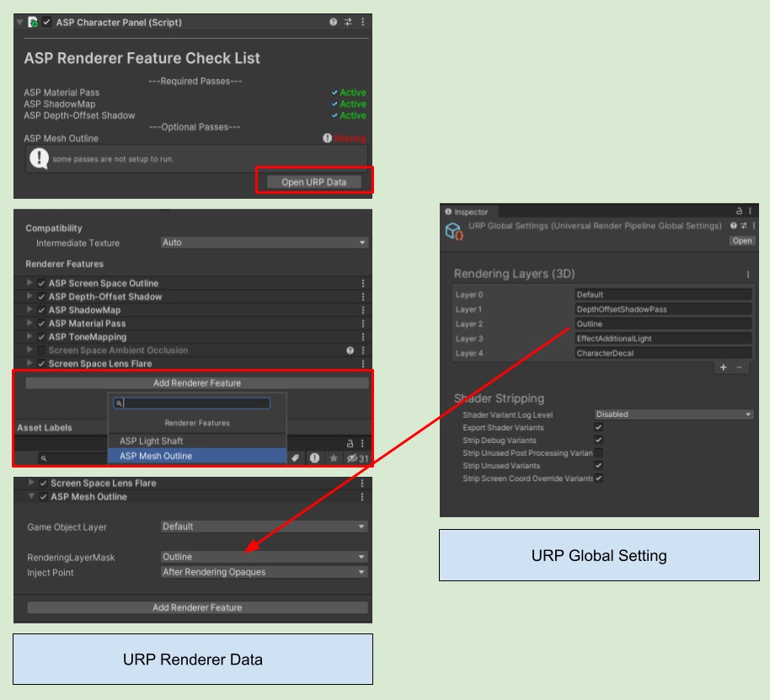
Task: Expand the ASP Screen Space Outline foldout
Action: point(31,283)
